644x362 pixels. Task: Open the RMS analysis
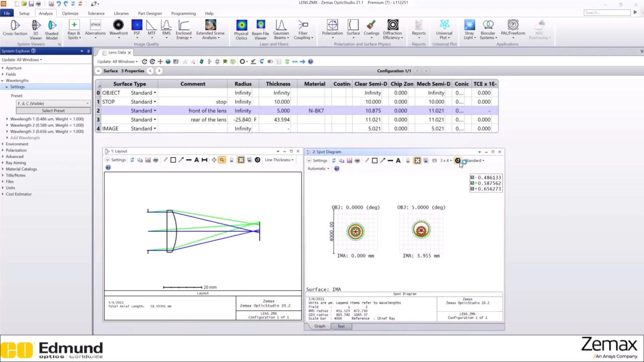click(x=166, y=28)
